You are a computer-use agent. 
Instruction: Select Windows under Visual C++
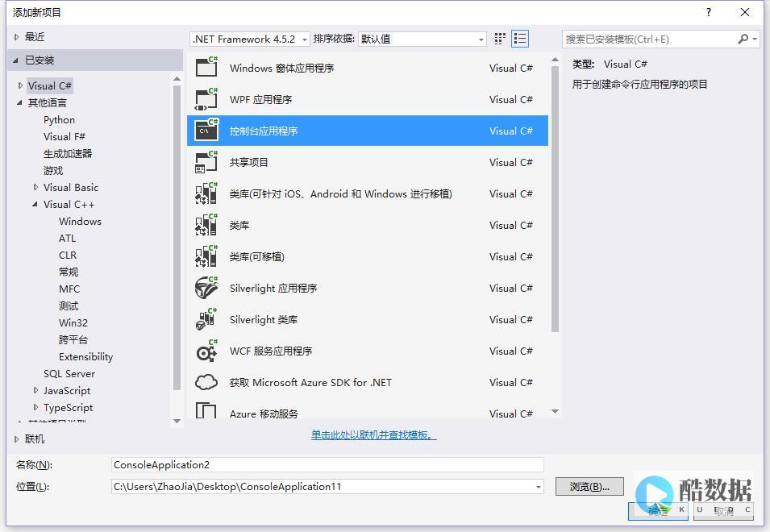(x=80, y=222)
